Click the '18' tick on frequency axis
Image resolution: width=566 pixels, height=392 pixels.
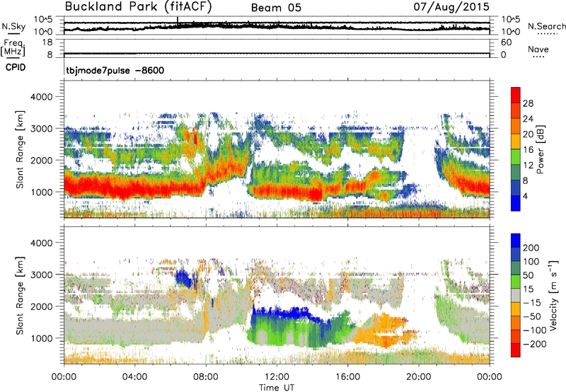click(47, 42)
